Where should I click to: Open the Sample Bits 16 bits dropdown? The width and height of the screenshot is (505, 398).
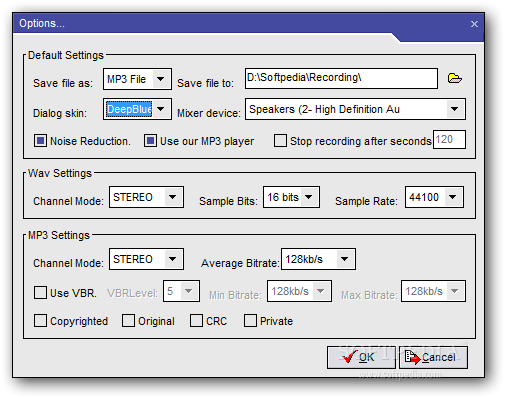point(291,197)
